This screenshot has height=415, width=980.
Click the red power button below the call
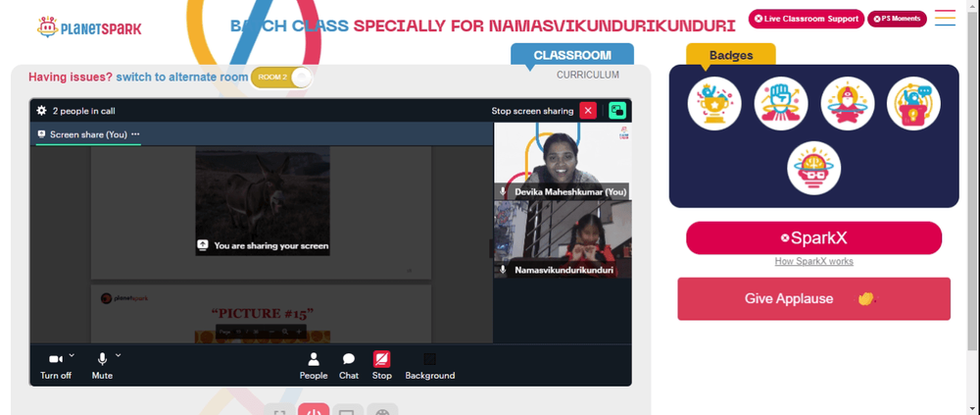(x=314, y=410)
